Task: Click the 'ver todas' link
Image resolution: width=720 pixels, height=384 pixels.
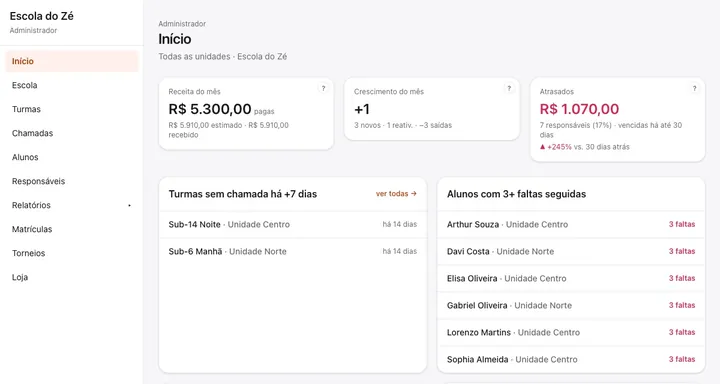Action: pos(396,194)
